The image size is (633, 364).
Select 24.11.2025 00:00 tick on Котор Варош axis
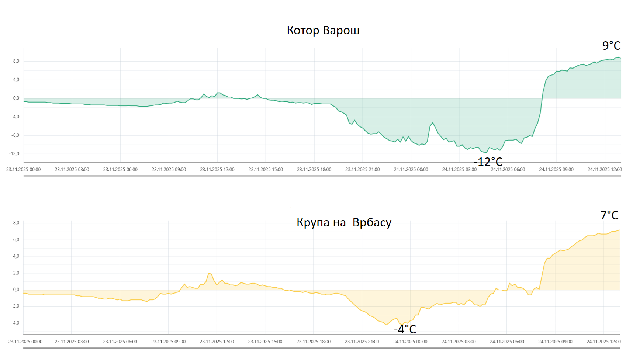click(411, 170)
